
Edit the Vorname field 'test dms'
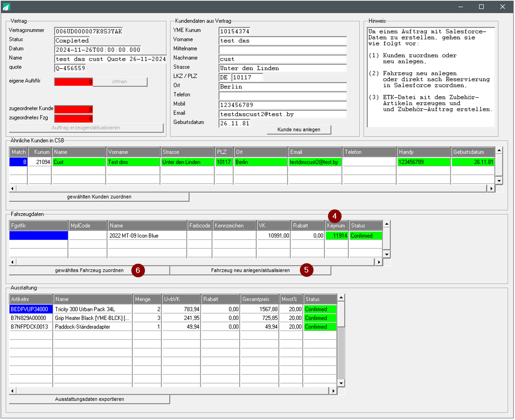pos(283,41)
